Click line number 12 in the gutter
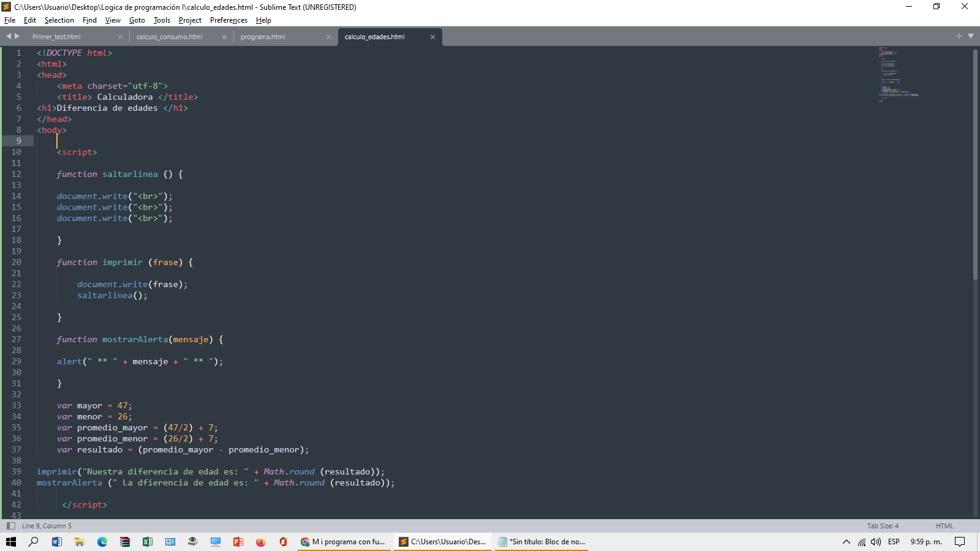The width and height of the screenshot is (980, 551). tap(16, 174)
